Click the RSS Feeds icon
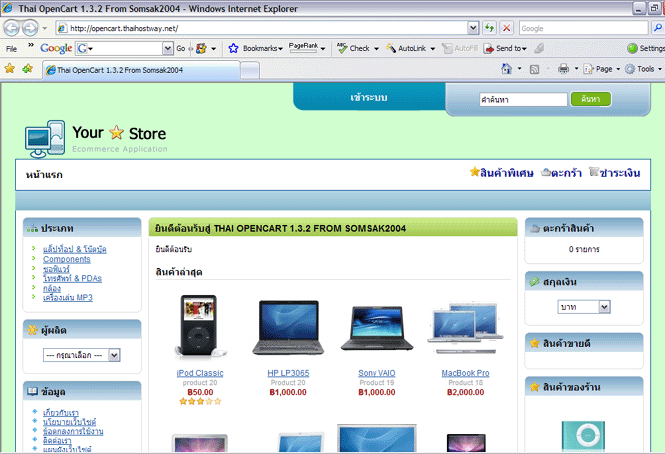This screenshot has width=665, height=454. pos(534,69)
